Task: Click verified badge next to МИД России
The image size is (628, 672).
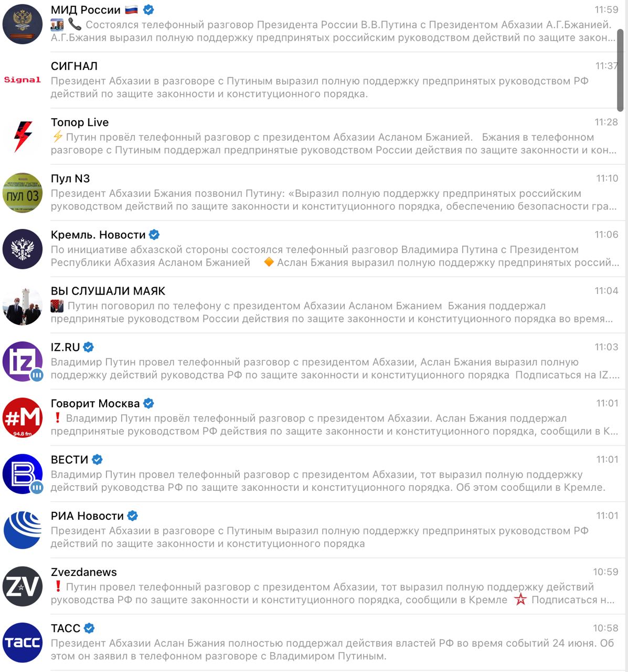Action: point(148,9)
